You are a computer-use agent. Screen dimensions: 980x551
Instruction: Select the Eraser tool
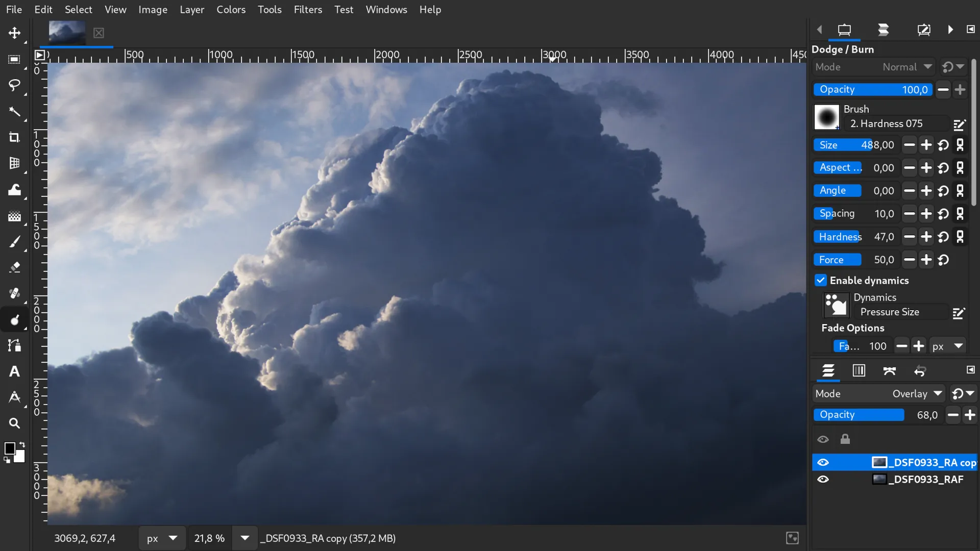(x=14, y=267)
